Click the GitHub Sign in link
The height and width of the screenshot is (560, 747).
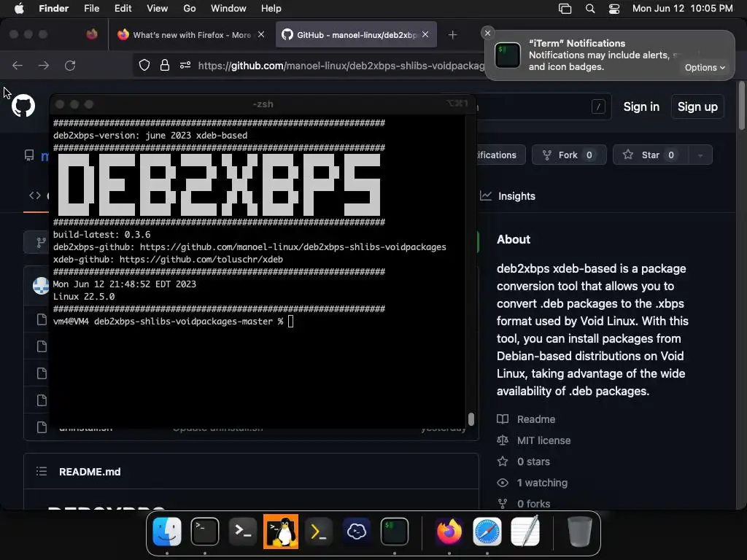[641, 106]
